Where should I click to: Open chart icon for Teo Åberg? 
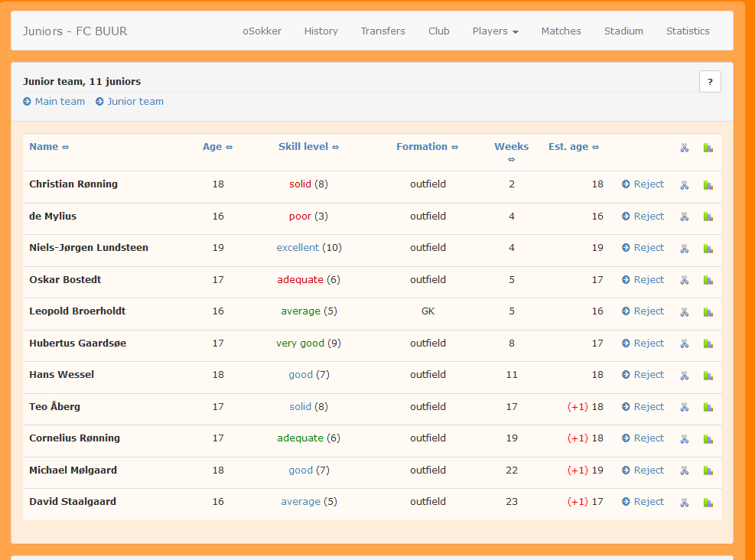pos(708,407)
